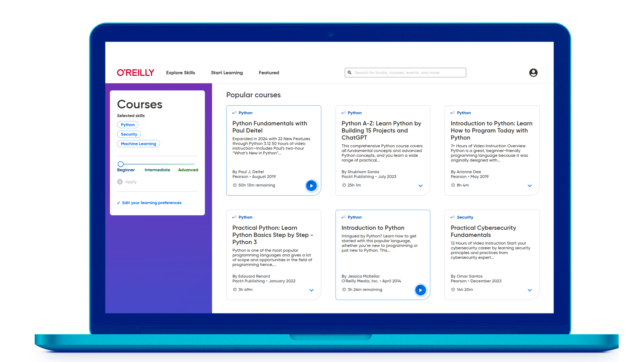Open Python A-Z: Learn Python title
The image size is (644, 362).
[x=381, y=130]
